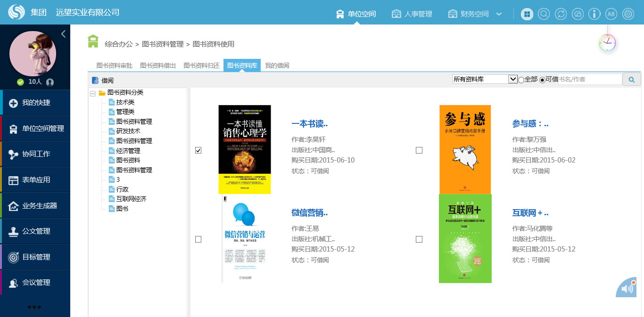
Task: Click the green 互联网+ book cover
Action: pos(465,238)
